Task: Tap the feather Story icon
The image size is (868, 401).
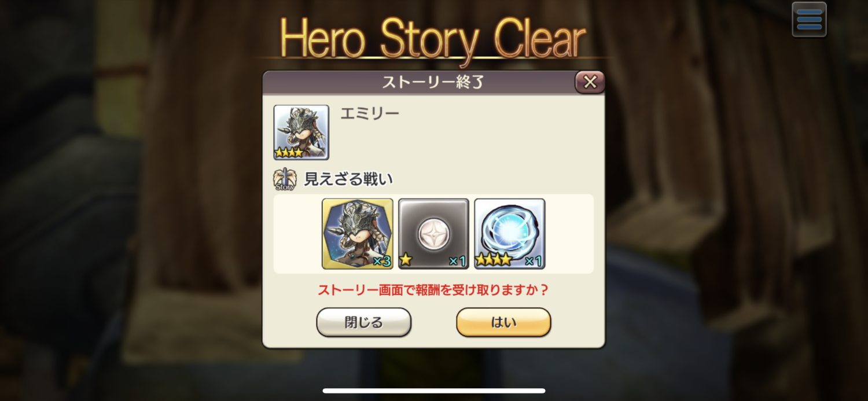Action: click(285, 179)
